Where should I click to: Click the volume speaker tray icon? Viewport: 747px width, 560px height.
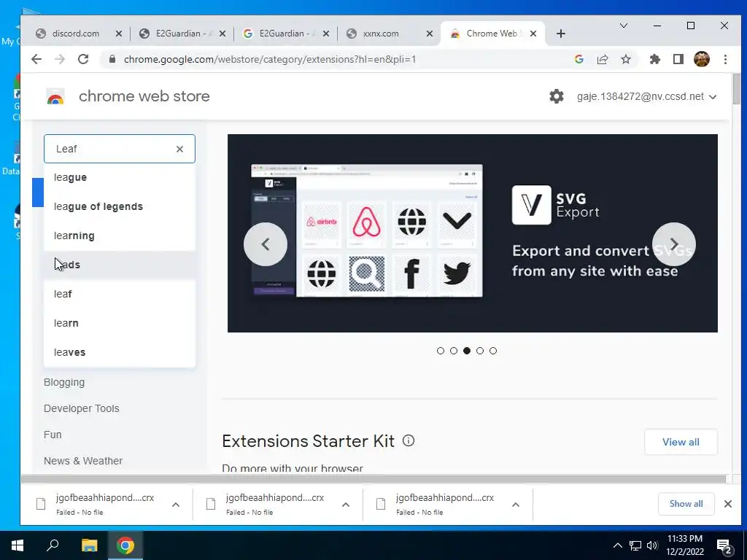pyautogui.click(x=652, y=545)
